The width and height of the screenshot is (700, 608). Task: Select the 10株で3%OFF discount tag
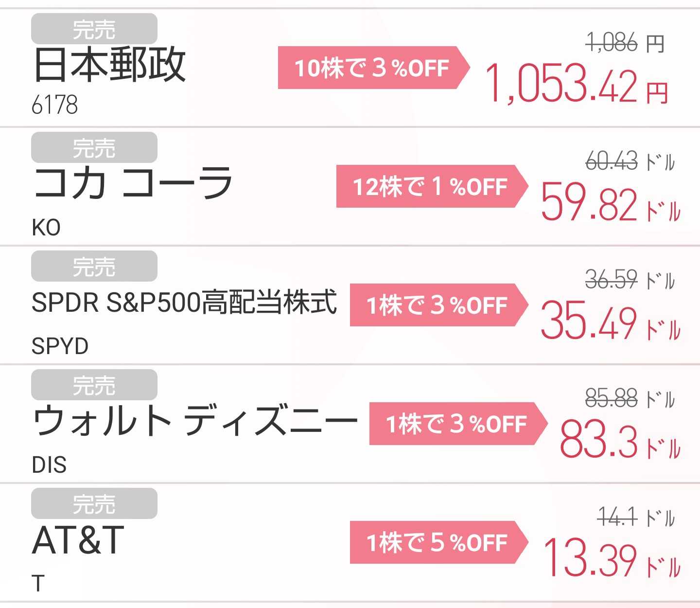(374, 68)
